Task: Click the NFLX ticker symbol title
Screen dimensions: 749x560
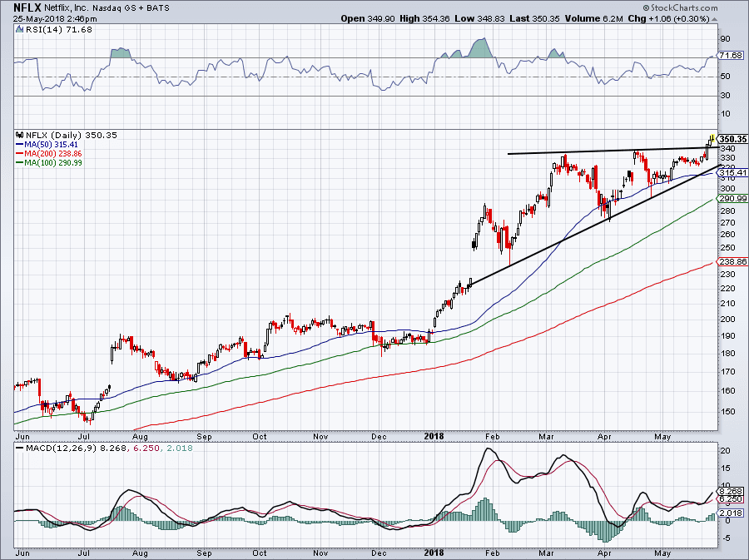Action: pyautogui.click(x=27, y=7)
